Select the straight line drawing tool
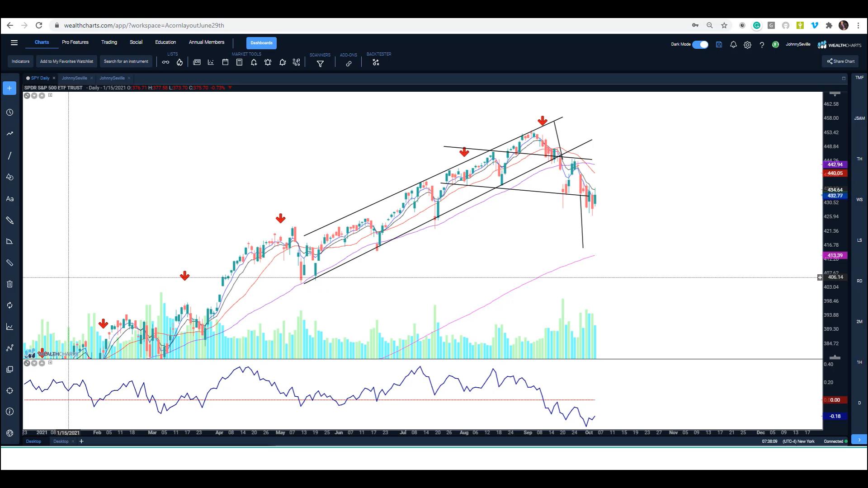This screenshot has height=488, width=868. tap(9, 155)
